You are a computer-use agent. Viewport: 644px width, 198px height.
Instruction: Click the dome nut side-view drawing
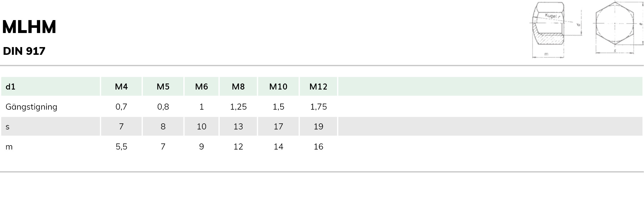tap(557, 30)
